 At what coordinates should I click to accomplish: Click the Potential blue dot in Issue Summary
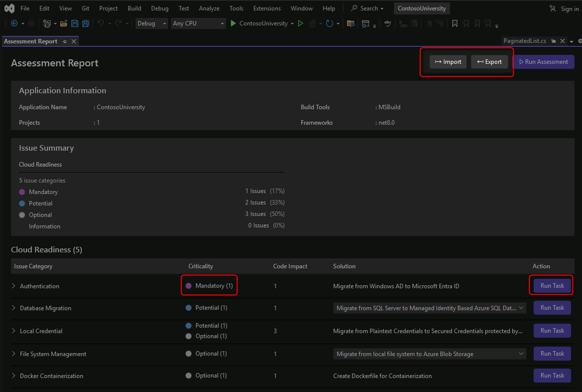(x=22, y=203)
